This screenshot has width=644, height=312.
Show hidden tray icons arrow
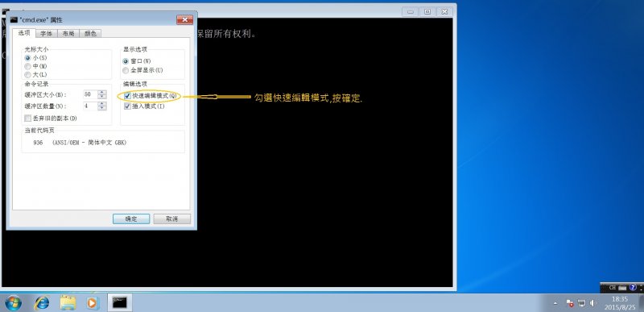tap(555, 303)
